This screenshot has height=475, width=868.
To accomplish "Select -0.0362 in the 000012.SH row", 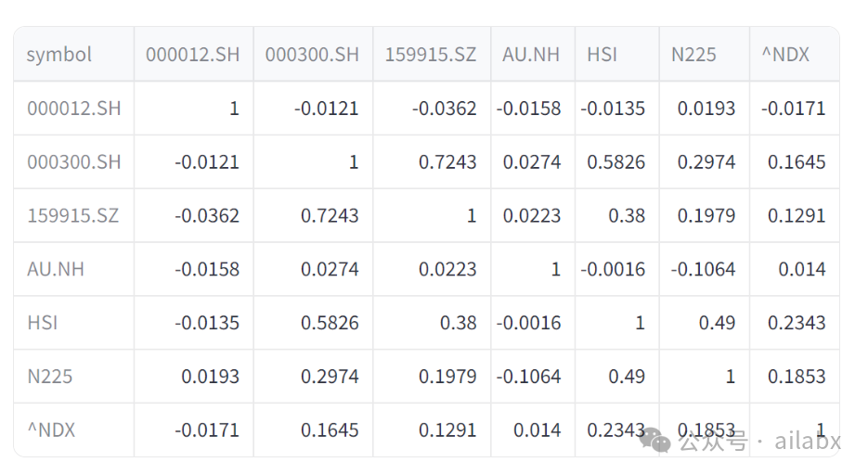I will click(x=445, y=109).
